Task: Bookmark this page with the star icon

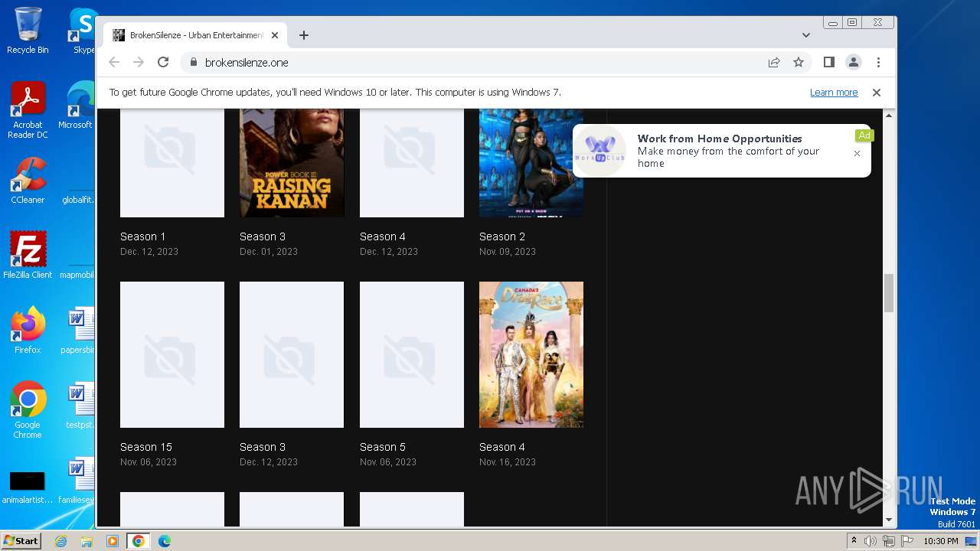Action: click(x=799, y=62)
